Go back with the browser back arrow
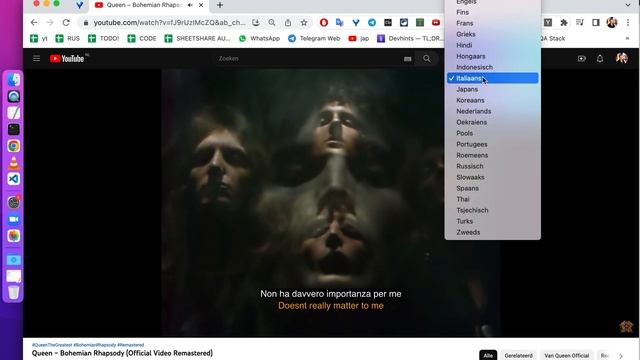The width and height of the screenshot is (640, 360). [x=34, y=22]
